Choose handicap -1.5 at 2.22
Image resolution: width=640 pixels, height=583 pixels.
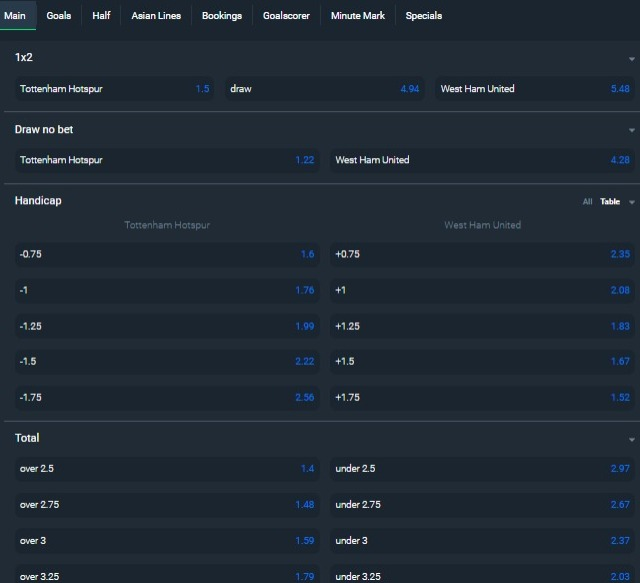pos(167,362)
